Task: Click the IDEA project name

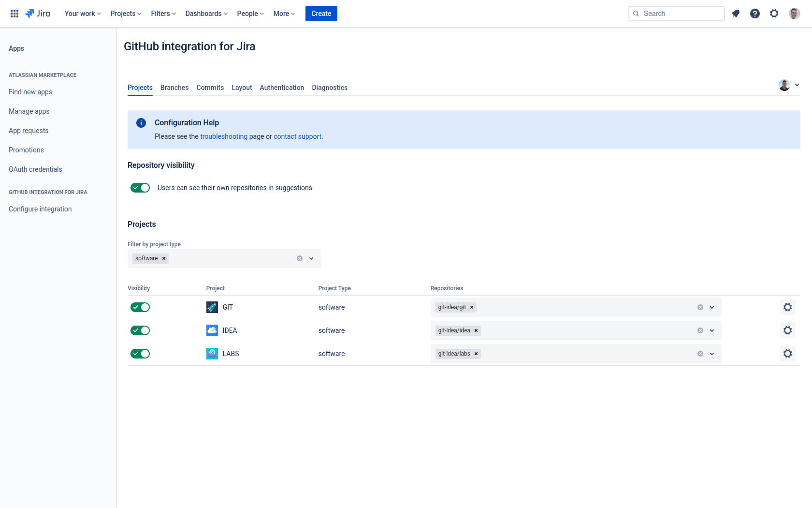Action: 230,330
